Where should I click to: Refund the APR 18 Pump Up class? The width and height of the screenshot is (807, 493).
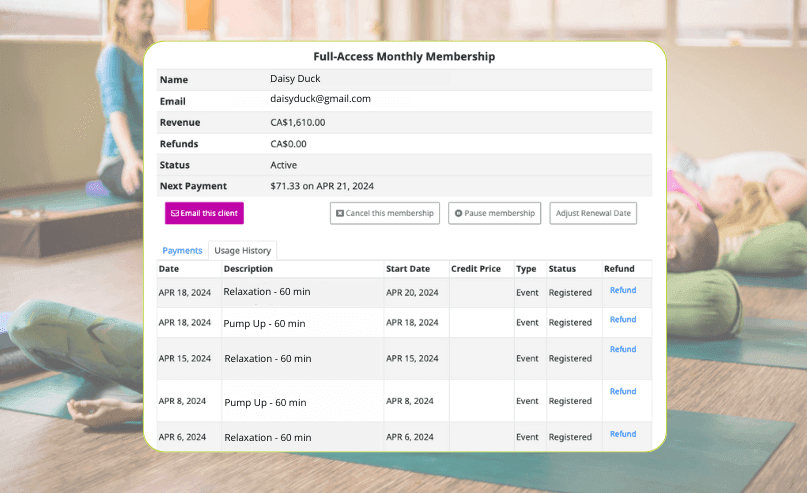(x=623, y=320)
